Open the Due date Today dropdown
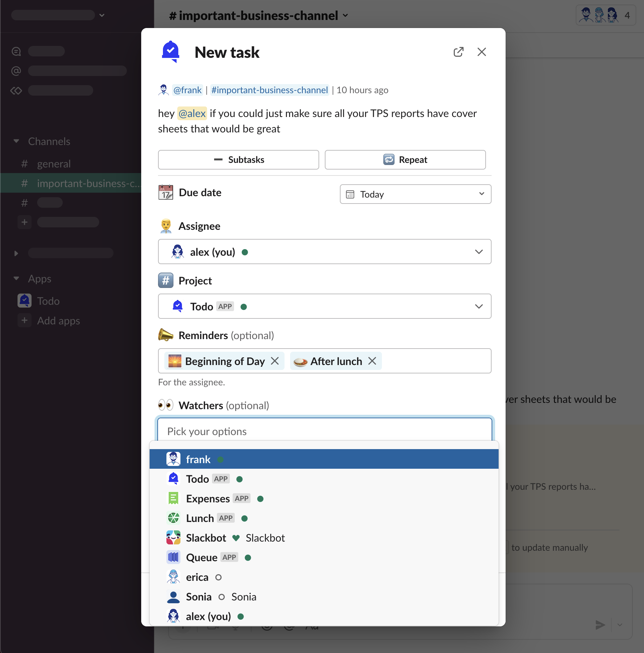644x653 pixels. point(415,194)
